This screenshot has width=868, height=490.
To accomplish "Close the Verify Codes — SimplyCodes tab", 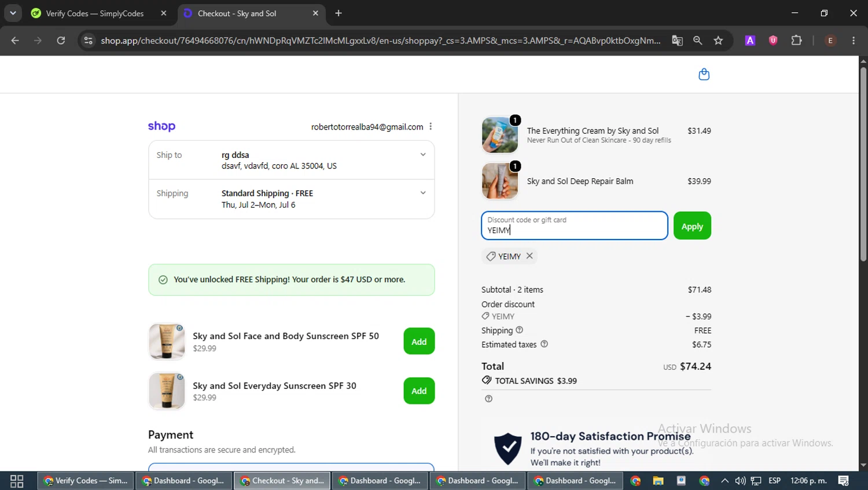I will [x=164, y=13].
